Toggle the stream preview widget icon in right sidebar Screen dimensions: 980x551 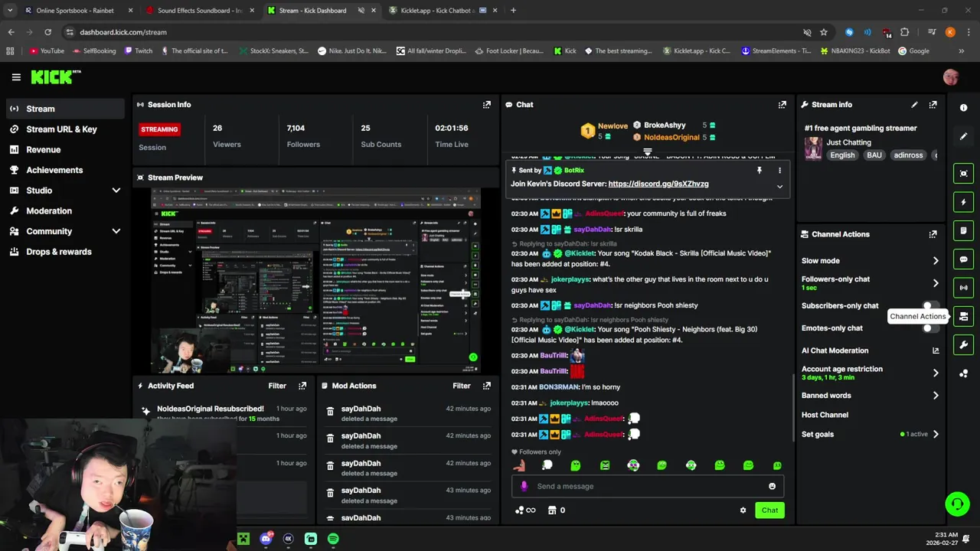(964, 174)
